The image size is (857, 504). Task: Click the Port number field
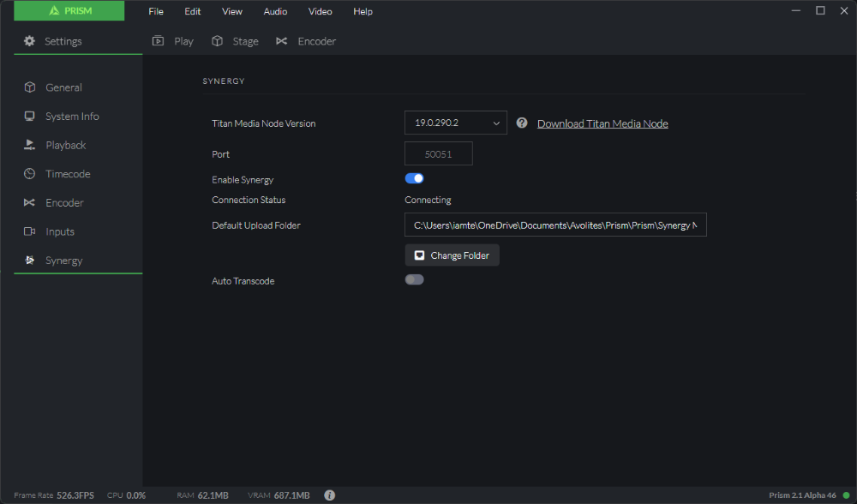pos(438,153)
